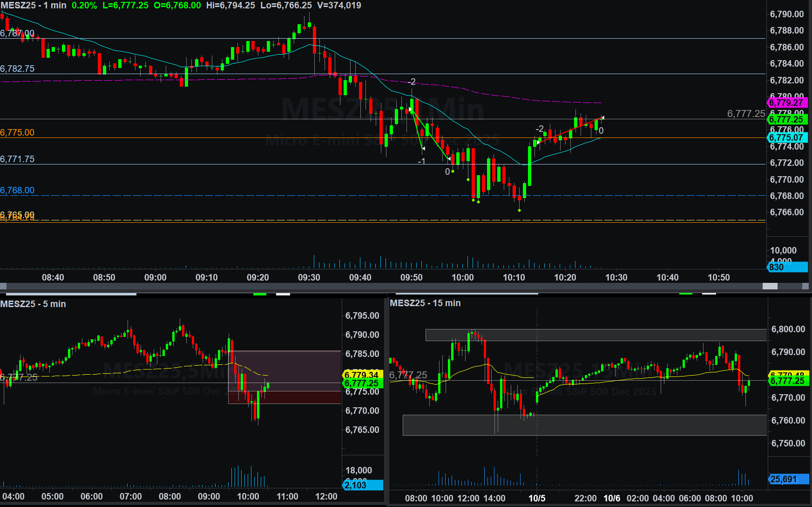Click the magenta 6,779.27 price tag
The image size is (812, 507).
pos(786,103)
